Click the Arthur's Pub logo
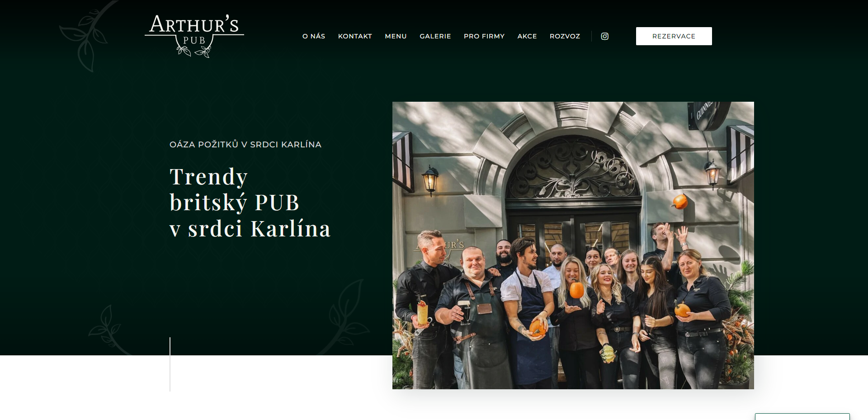The width and height of the screenshot is (868, 420). 194,36
